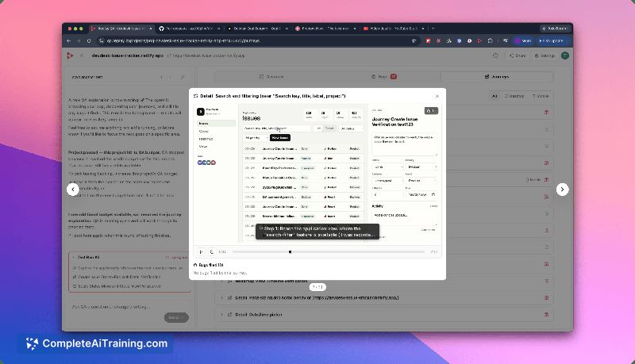Collapse the Test Run #5 card

73,257
